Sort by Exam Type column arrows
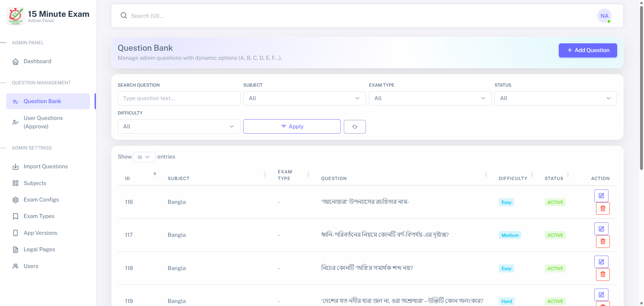Image resolution: width=644 pixels, height=306 pixels. pos(308,175)
